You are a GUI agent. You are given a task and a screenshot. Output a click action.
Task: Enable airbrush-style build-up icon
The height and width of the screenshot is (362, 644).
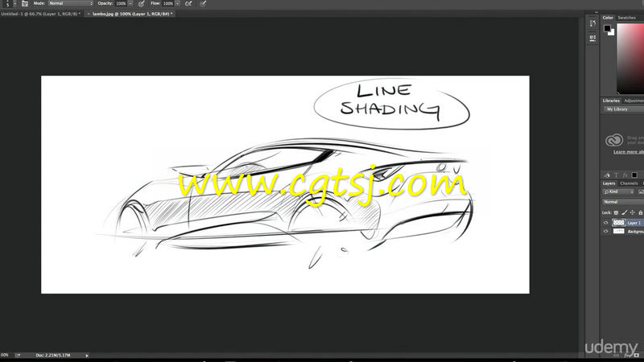(x=188, y=4)
